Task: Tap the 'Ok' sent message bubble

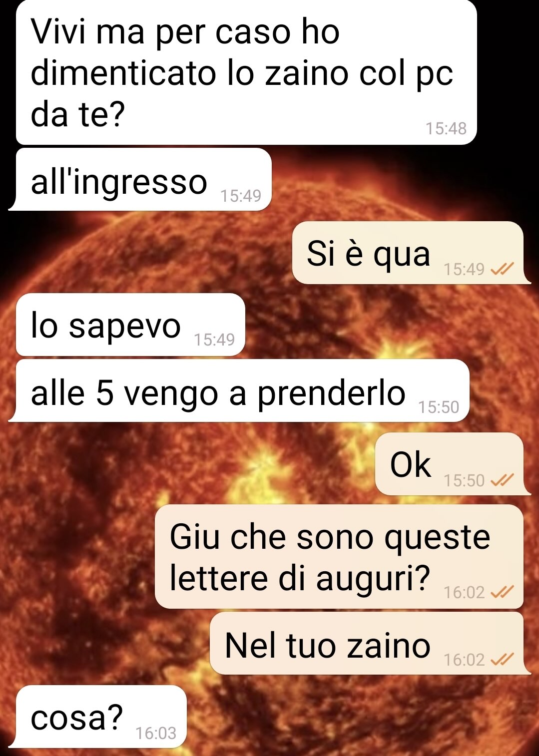Action: pyautogui.click(x=453, y=464)
